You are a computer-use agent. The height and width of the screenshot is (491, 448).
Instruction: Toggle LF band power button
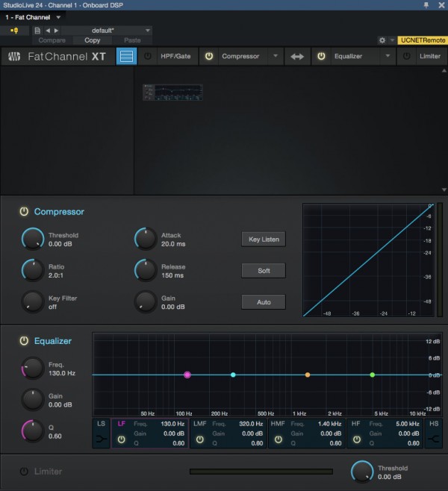click(122, 440)
